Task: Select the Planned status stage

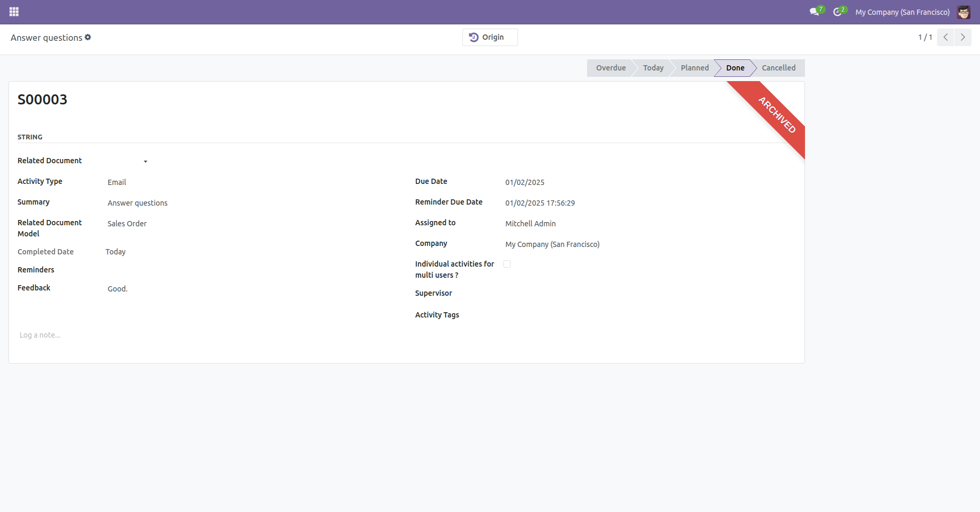Action: click(x=695, y=68)
